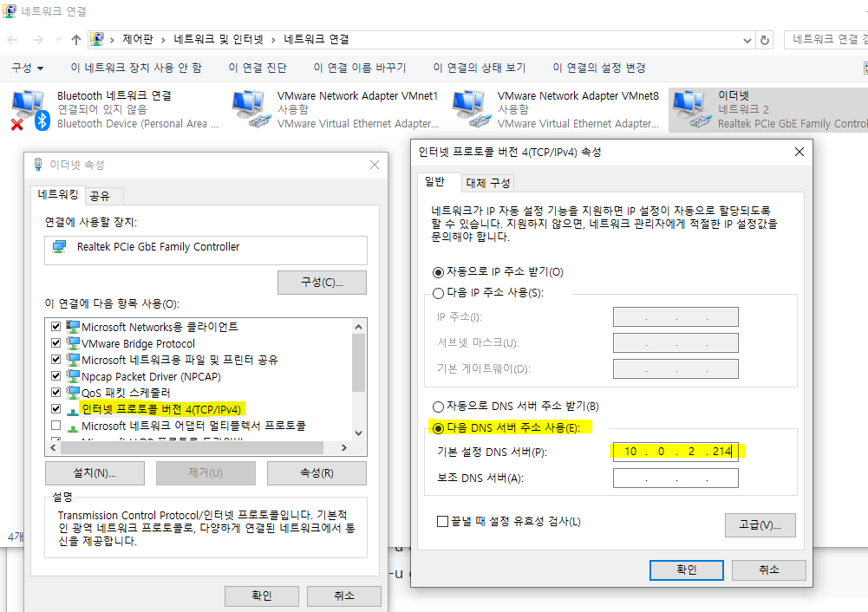Click the items list horizontal scrollbar thumb
This screenshot has width=868, height=612.
pos(192,447)
